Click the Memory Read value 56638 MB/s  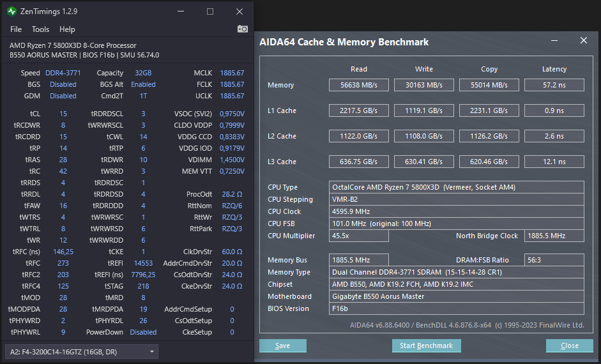coord(359,85)
